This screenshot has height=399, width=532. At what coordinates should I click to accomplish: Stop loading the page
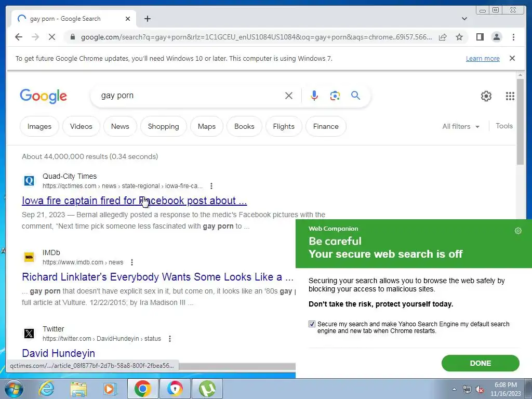(52, 37)
